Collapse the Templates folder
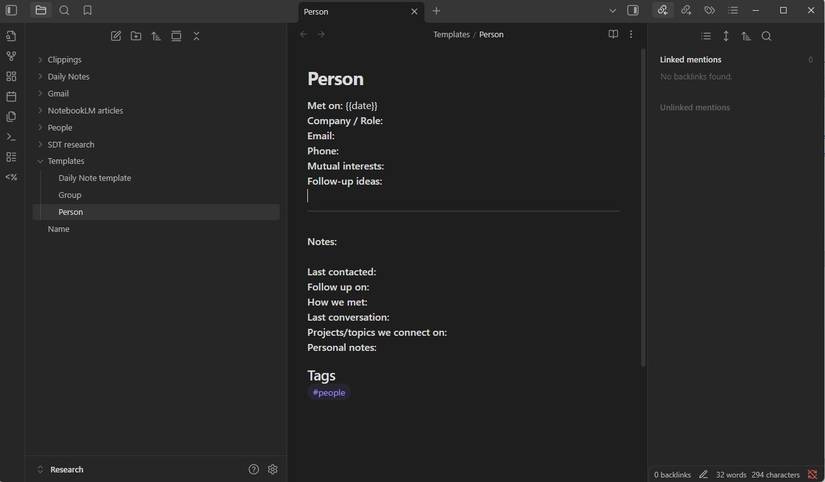This screenshot has width=825, height=482. tap(40, 161)
